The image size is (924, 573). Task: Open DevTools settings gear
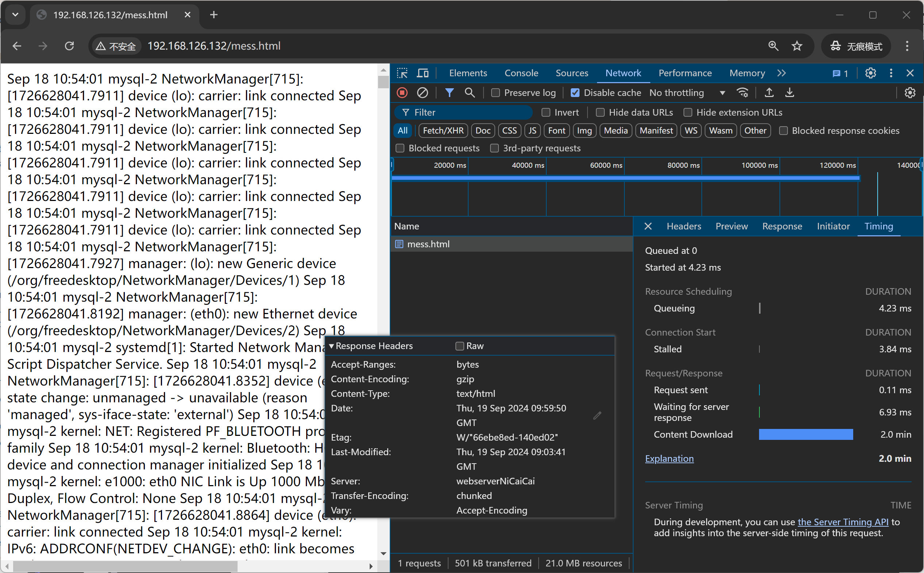pyautogui.click(x=871, y=73)
